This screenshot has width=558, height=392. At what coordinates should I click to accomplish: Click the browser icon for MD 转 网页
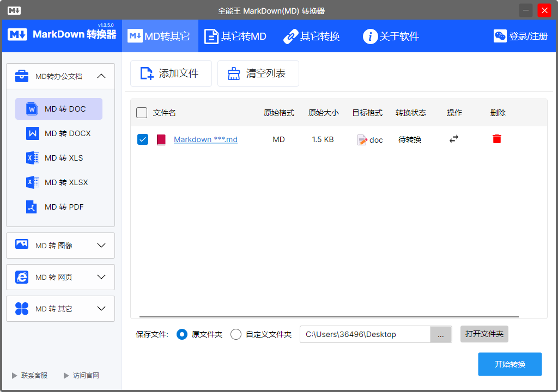point(22,277)
